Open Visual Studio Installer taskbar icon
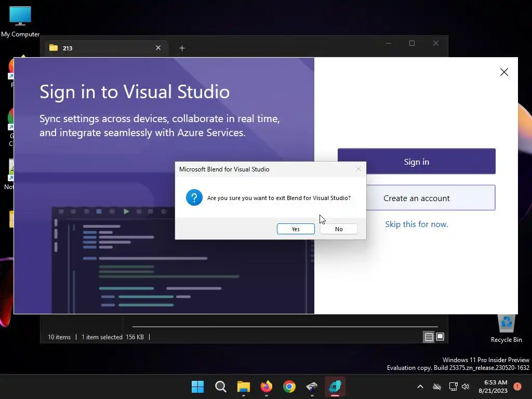Screen dimensions: 532x399 312,387
